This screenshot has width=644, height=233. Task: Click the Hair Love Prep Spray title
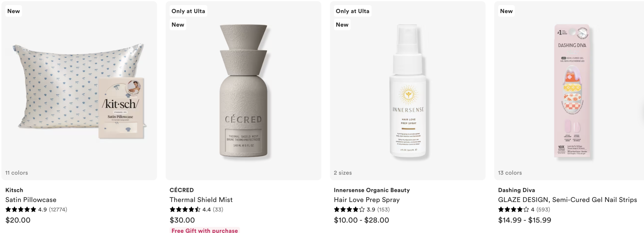tap(367, 200)
